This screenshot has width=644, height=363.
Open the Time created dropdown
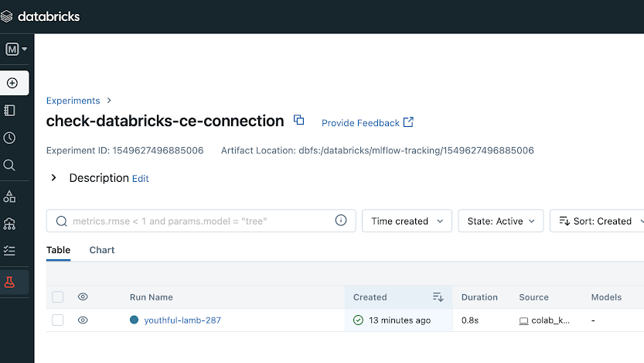[x=407, y=221]
